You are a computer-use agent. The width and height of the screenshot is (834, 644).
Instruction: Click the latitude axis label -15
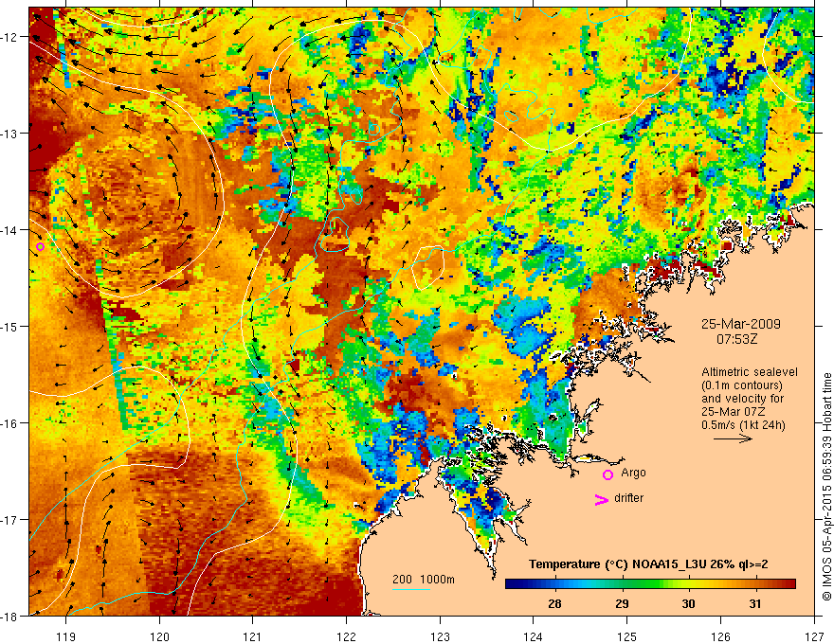pos(10,327)
